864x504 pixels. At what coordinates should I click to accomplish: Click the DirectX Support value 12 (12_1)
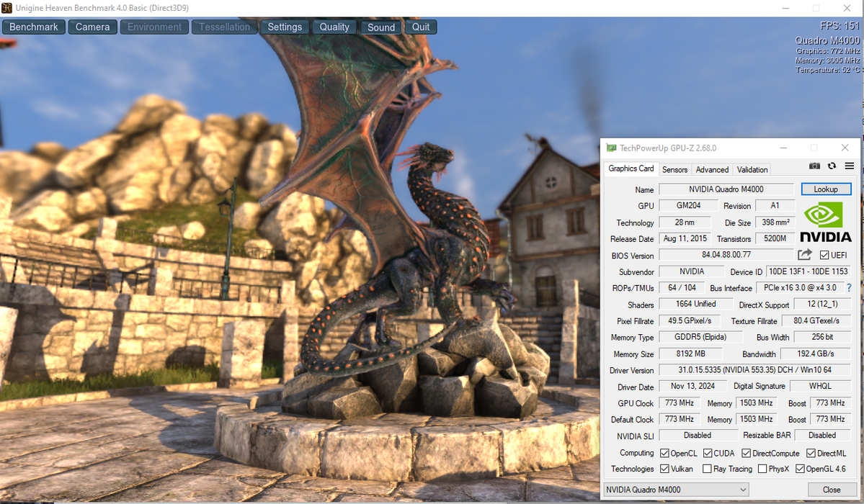coord(822,304)
